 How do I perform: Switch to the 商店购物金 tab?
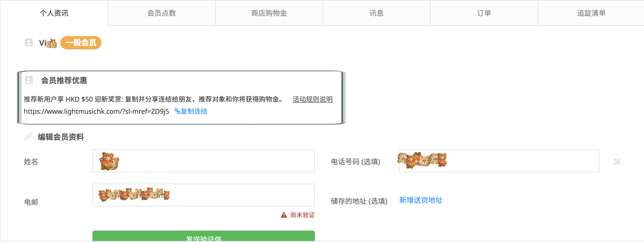269,13
